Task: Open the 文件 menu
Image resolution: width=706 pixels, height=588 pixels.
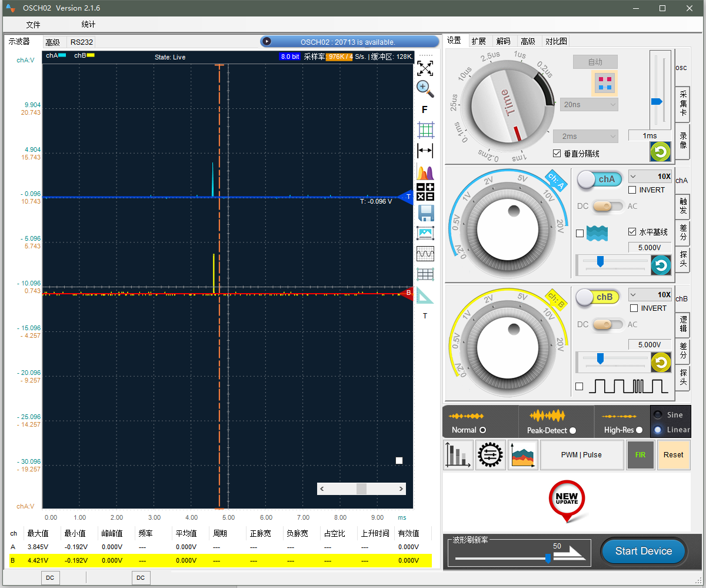Action: (x=34, y=25)
